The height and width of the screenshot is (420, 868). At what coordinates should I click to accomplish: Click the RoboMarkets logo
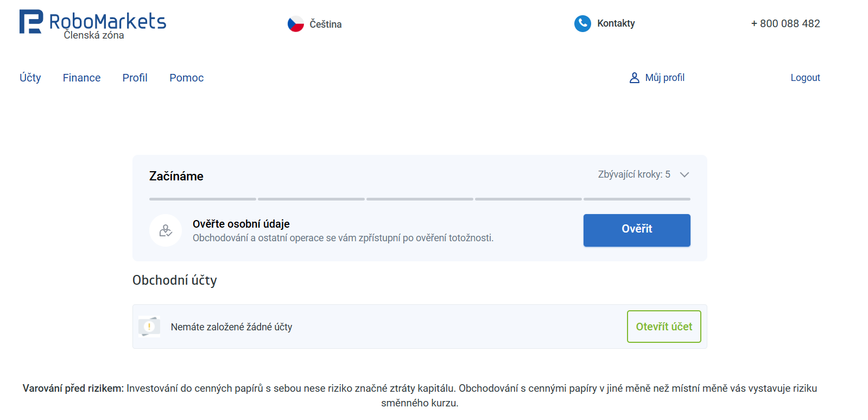point(92,23)
